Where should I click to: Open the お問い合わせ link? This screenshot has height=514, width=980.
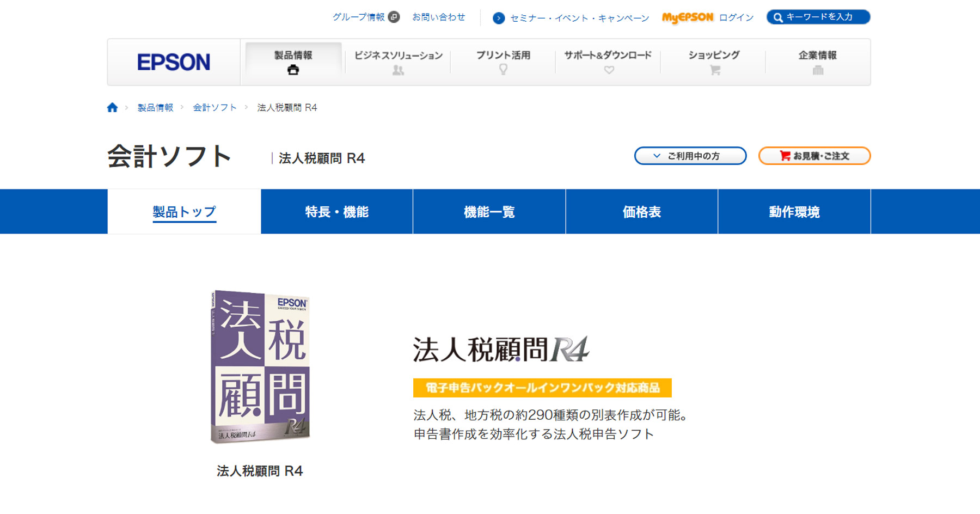(439, 17)
